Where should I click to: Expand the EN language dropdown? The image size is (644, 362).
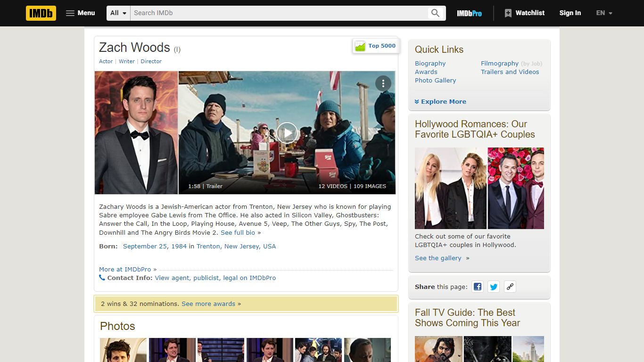(604, 13)
